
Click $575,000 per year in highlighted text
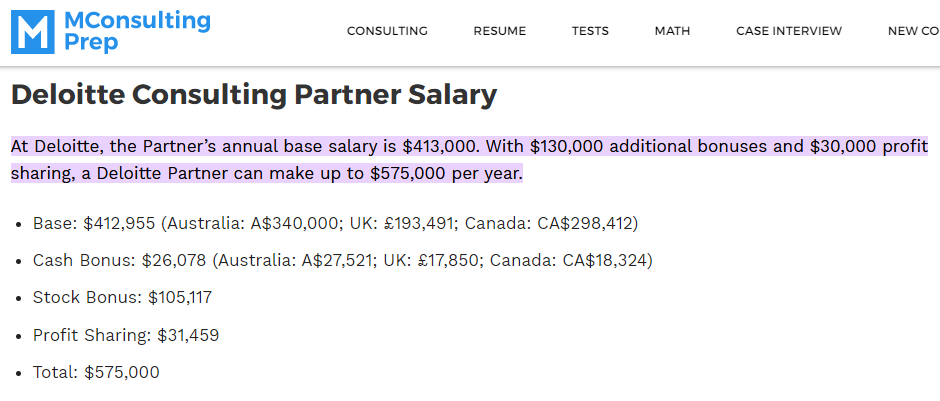446,174
